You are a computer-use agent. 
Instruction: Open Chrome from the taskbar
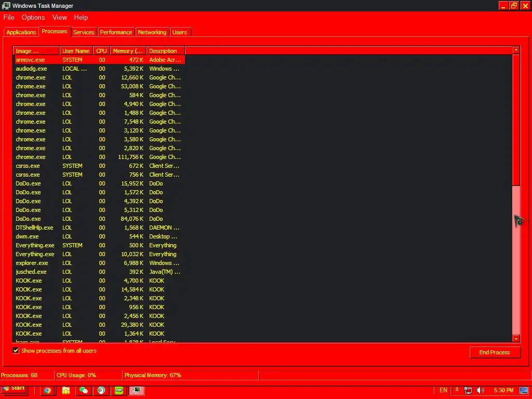point(47,391)
